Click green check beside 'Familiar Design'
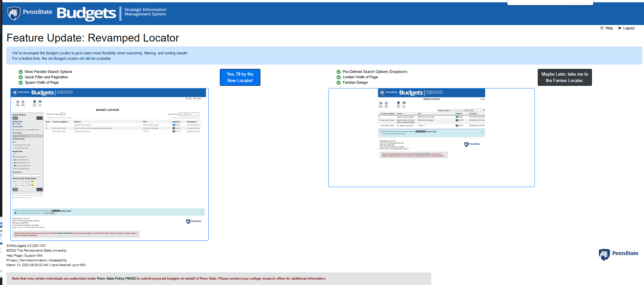Screen dimensions: 644x285 pos(339,82)
